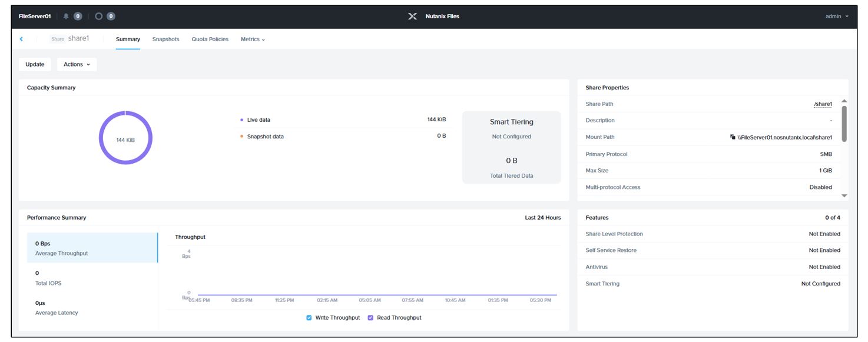Viewport: 868px width, 342px height.
Task: Toggle the Write Throughput checkbox
Action: (309, 318)
